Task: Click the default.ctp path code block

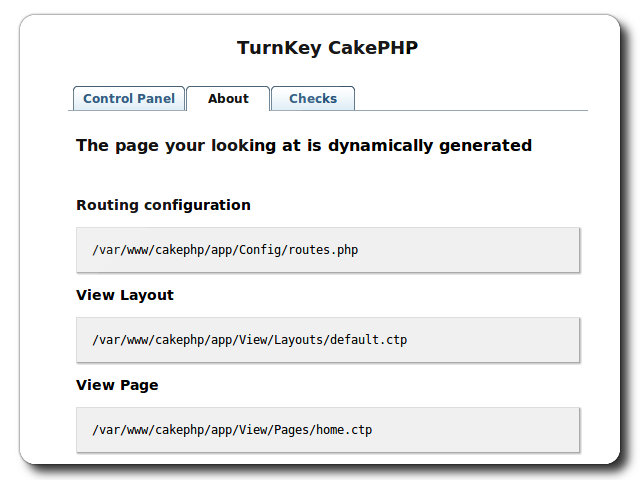Action: click(x=327, y=340)
